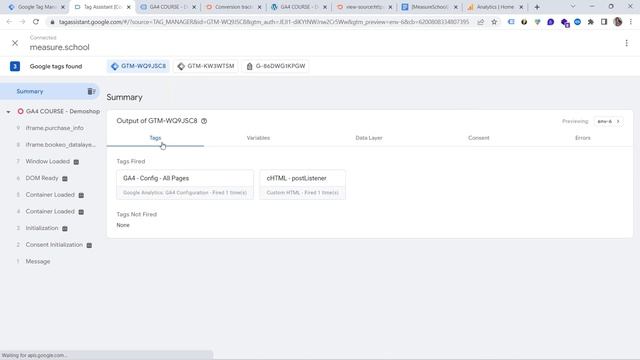This screenshot has width=640, height=360.
Task: Bookmark this page with the star icon
Action: point(494,22)
